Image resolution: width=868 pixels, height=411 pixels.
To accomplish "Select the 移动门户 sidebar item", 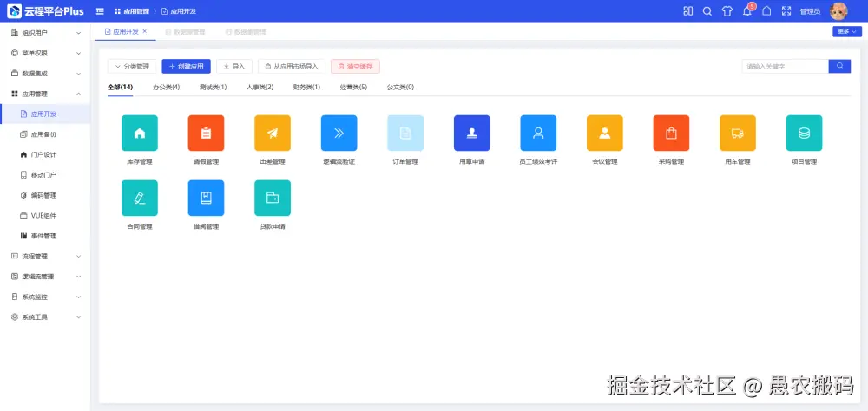I will point(45,175).
